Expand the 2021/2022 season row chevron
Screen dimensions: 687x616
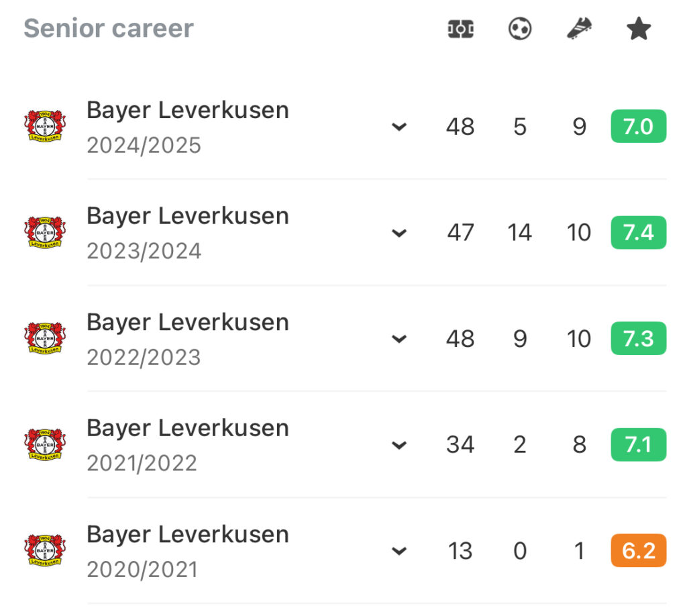(x=399, y=445)
